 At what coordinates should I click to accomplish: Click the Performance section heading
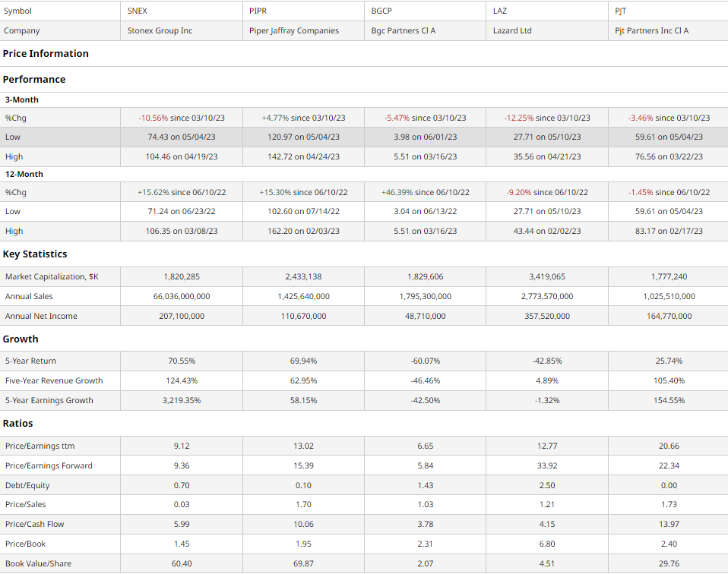tap(34, 80)
